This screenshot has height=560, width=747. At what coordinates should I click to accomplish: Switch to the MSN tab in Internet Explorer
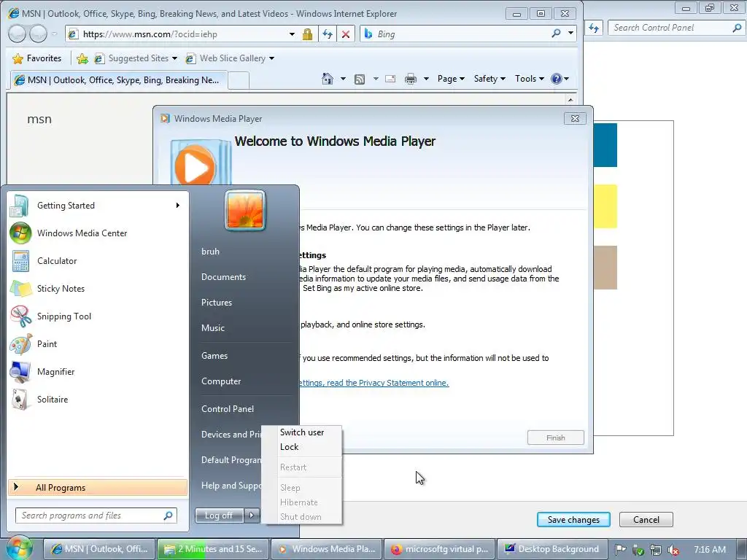118,80
